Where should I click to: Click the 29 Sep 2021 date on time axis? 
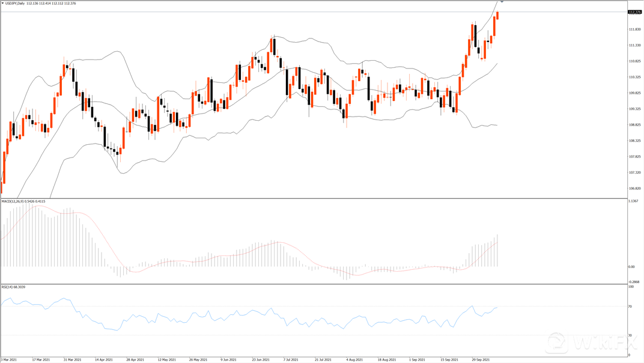[x=484, y=359]
